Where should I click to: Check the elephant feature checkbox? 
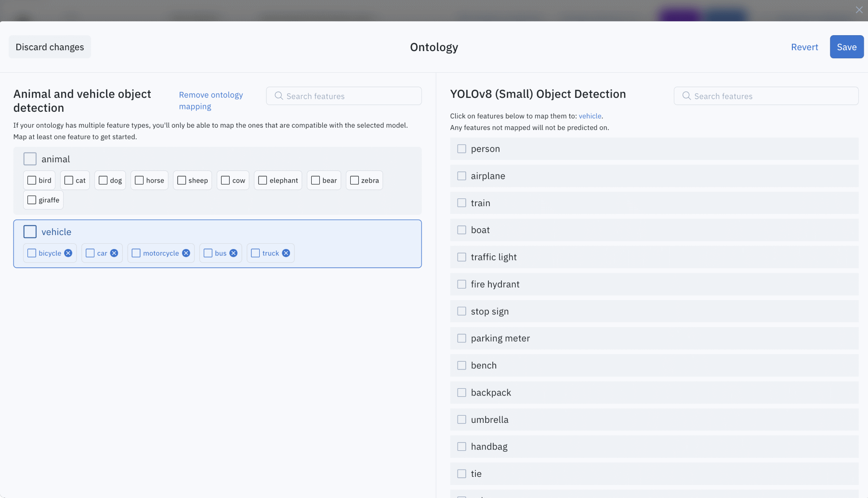tap(263, 180)
